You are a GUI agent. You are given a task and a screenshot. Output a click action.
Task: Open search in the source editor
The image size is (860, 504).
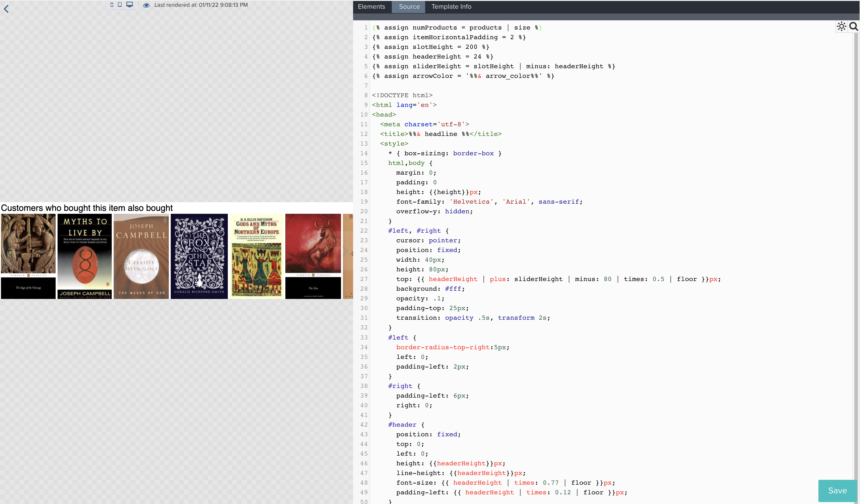(853, 26)
